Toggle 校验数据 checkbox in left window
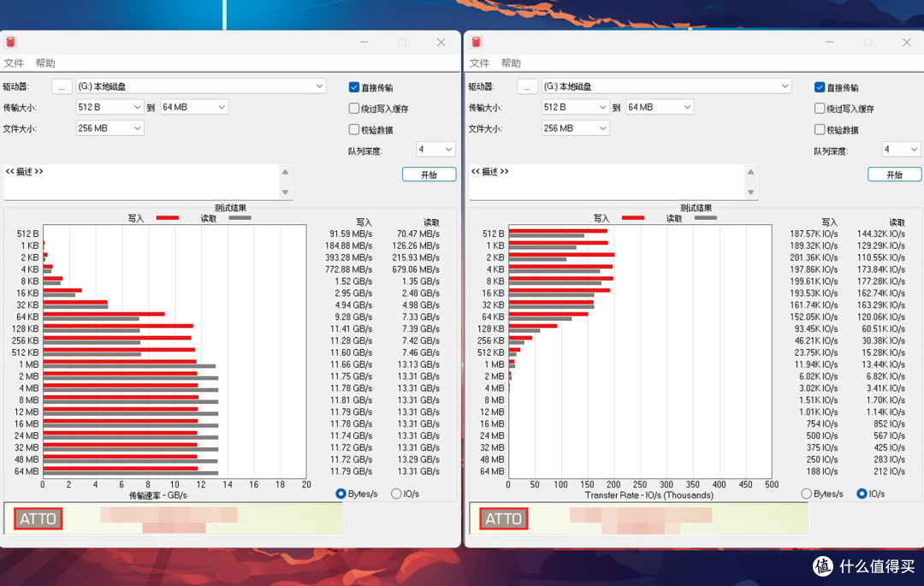The height and width of the screenshot is (586, 924). pyautogui.click(x=354, y=129)
